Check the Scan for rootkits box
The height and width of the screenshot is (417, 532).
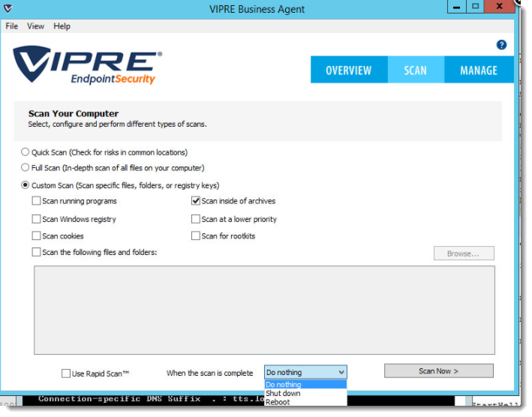click(196, 235)
